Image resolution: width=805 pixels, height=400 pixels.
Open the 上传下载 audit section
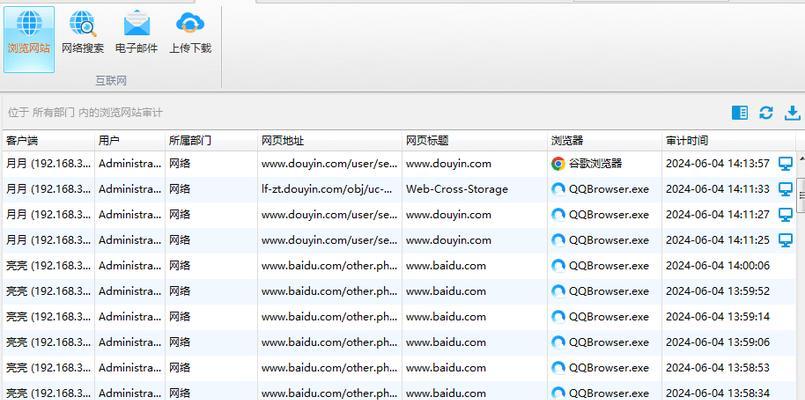pyautogui.click(x=190, y=33)
